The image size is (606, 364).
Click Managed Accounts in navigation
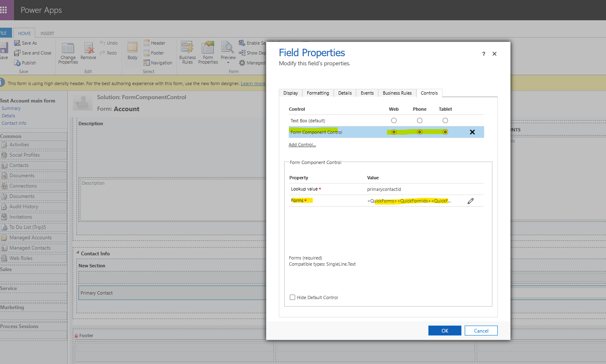(x=31, y=238)
